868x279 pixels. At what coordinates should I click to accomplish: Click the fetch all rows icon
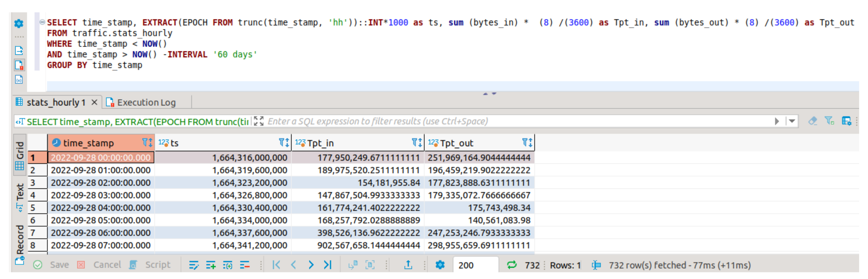(x=370, y=265)
